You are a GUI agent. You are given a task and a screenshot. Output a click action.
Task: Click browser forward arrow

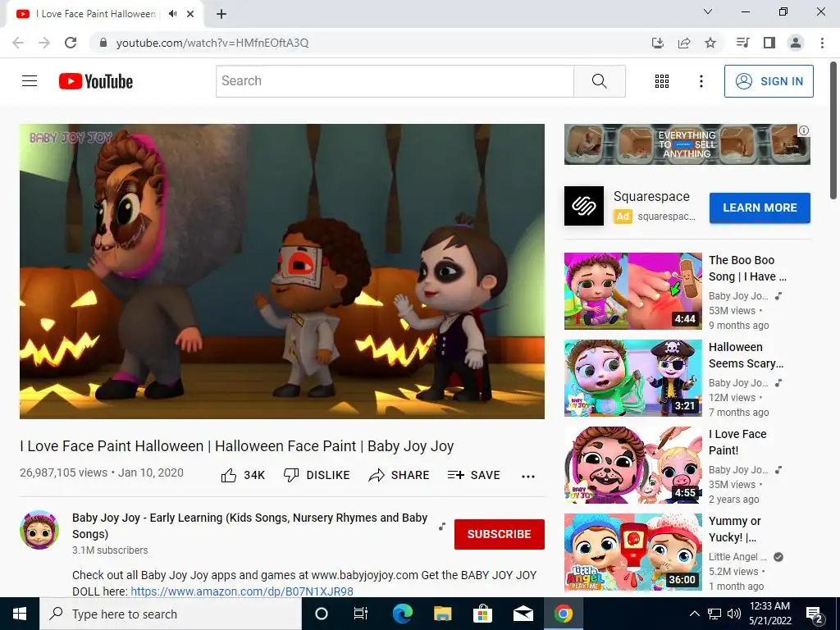pyautogui.click(x=44, y=43)
